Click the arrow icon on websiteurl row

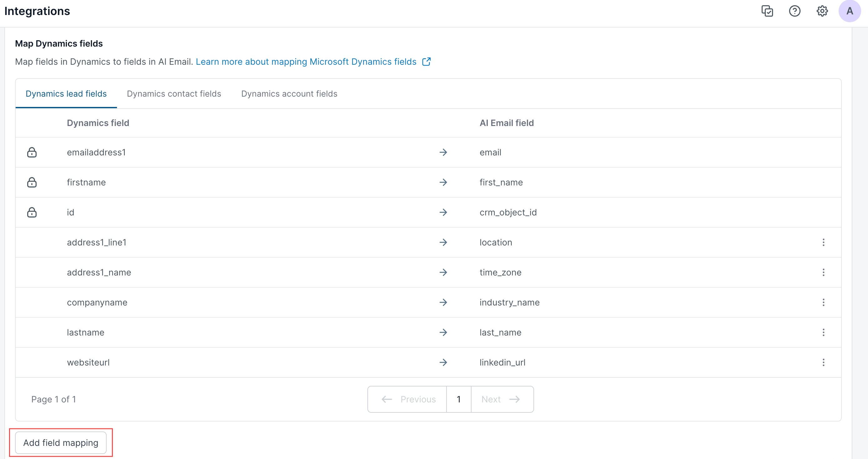pyautogui.click(x=443, y=362)
